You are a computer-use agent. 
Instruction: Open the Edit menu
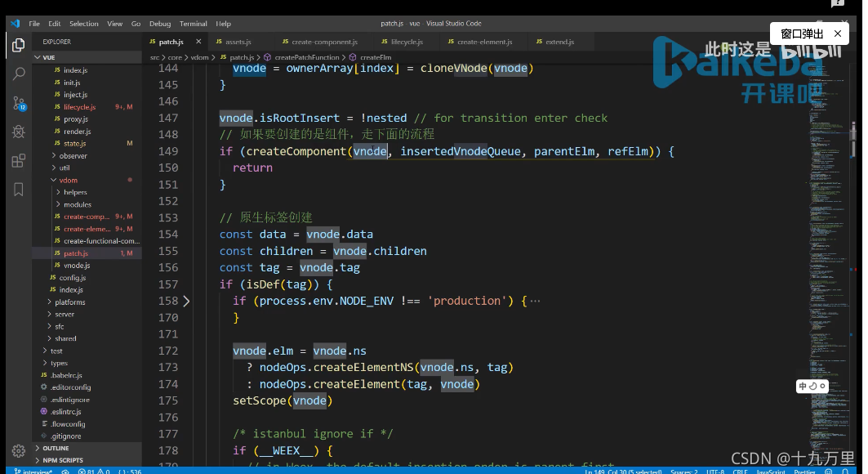click(x=54, y=24)
